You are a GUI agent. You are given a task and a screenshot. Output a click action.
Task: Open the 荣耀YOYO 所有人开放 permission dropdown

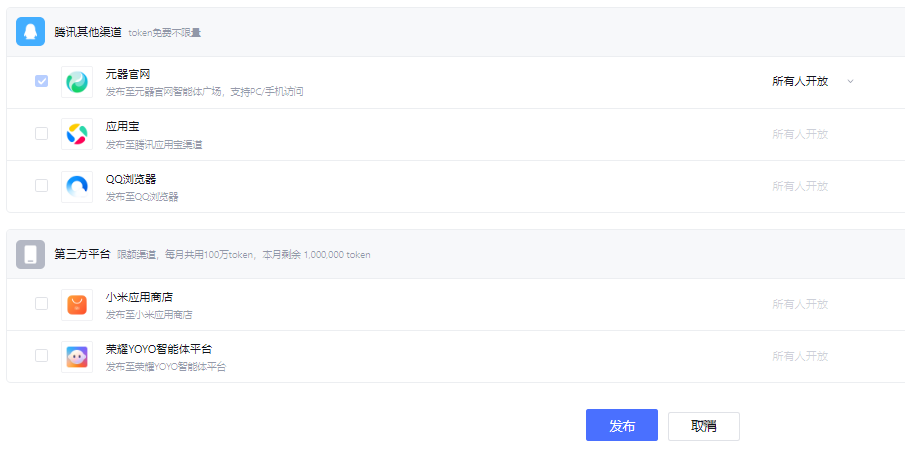pos(800,356)
